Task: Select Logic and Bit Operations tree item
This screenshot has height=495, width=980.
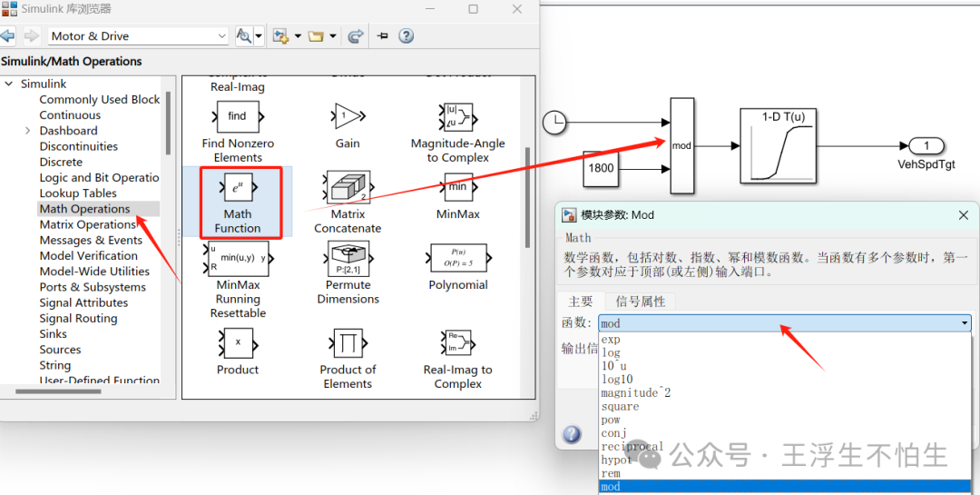Action: 100,178
